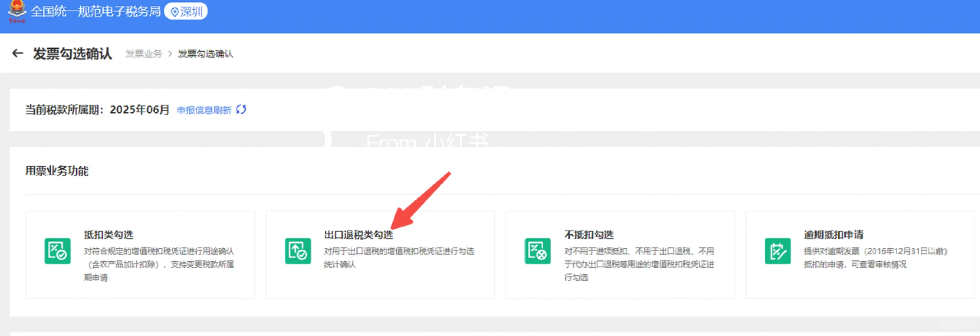Open the 抵扣类勾选 function card
This screenshot has width=980, height=336.
(108, 235)
